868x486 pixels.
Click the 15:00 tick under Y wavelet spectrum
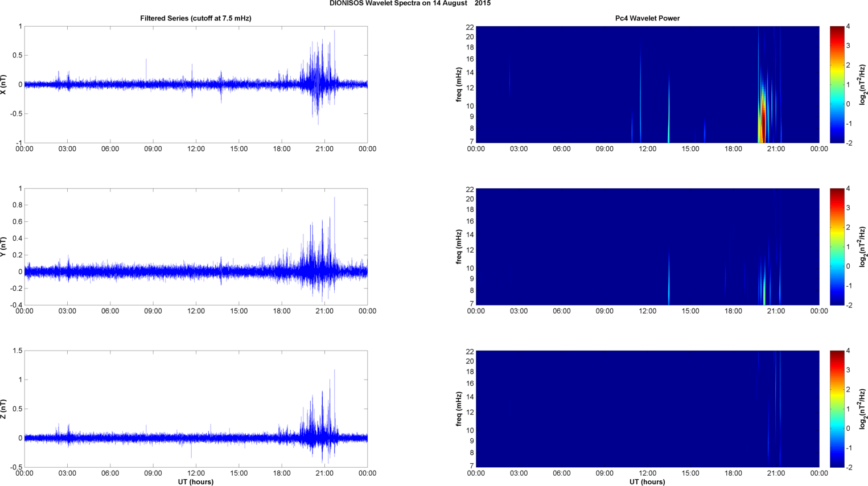click(x=690, y=311)
